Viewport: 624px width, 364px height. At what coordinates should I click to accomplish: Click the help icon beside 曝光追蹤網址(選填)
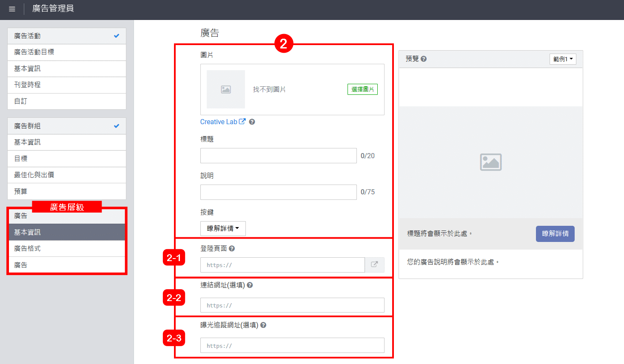(263, 325)
